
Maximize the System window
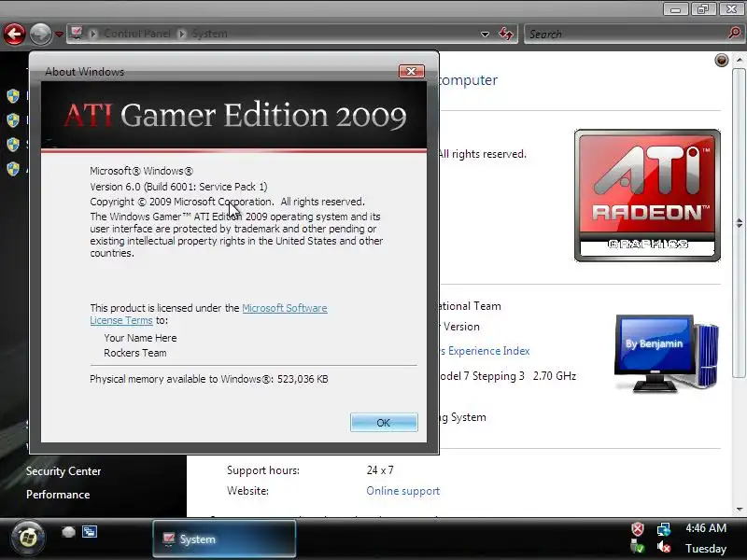703,9
